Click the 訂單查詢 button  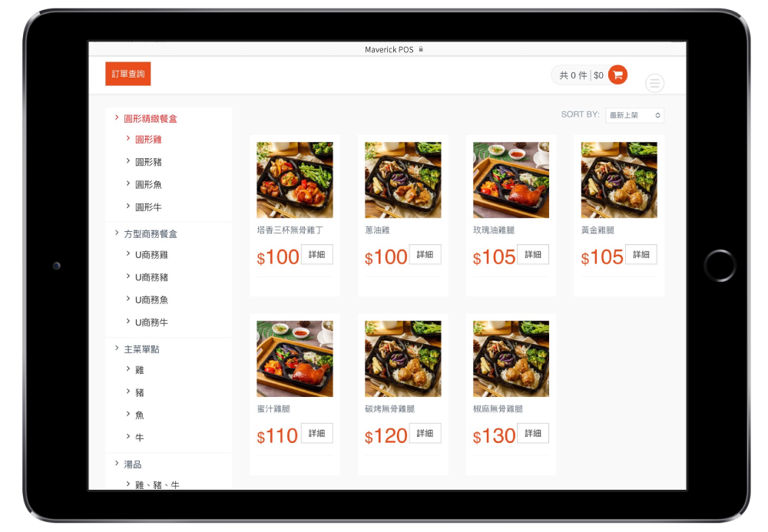coord(127,74)
